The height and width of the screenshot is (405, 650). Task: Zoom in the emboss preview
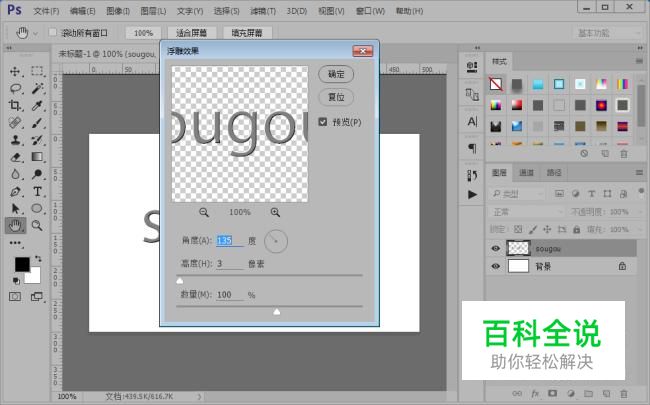click(x=275, y=213)
